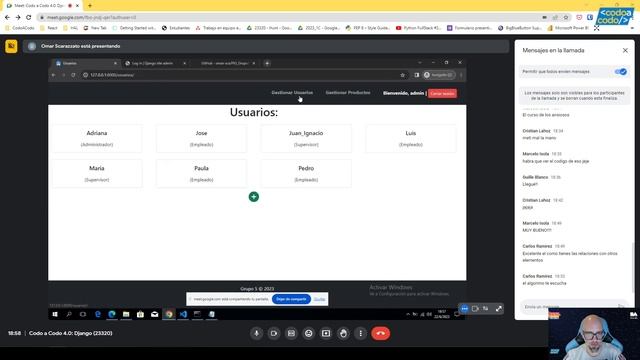
Task: Open Gestionar Productos in shared page
Action: point(348,93)
